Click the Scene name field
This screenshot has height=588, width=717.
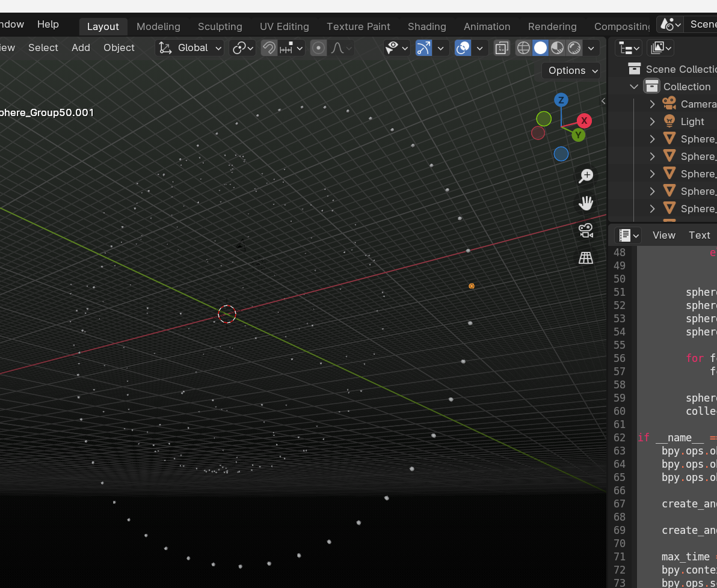point(701,24)
